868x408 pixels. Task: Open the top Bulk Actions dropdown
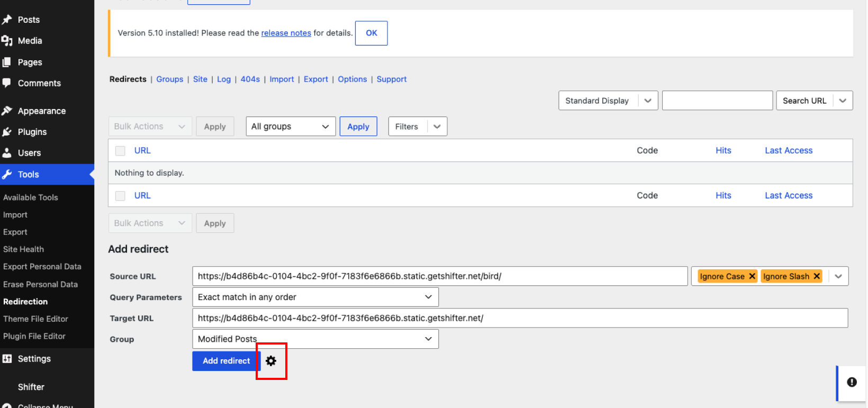(150, 126)
